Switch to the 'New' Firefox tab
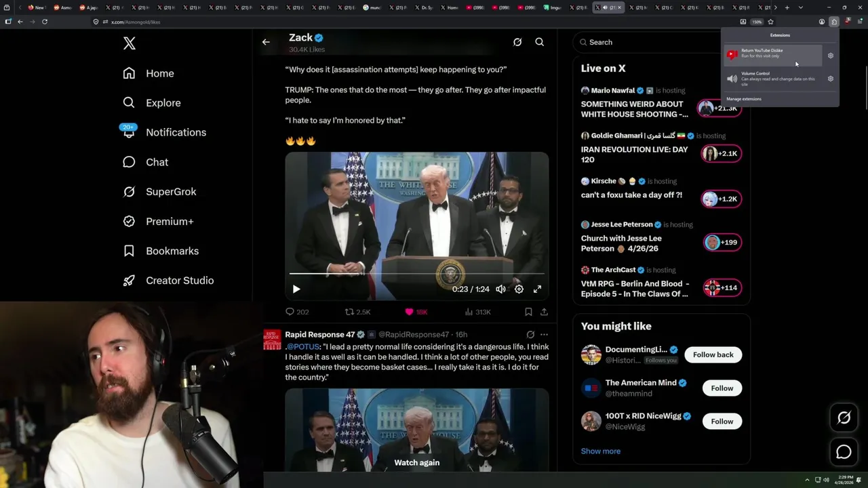Image resolution: width=868 pixels, height=488 pixels. (x=38, y=7)
